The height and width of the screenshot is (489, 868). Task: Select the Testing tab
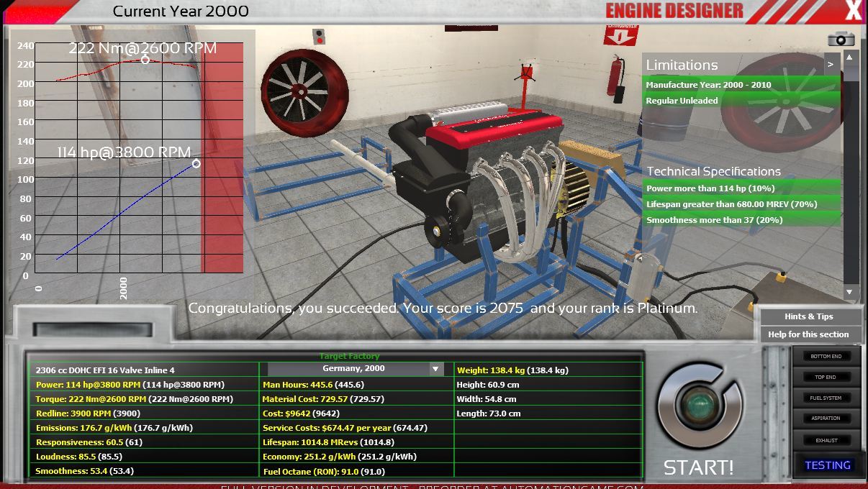(827, 465)
